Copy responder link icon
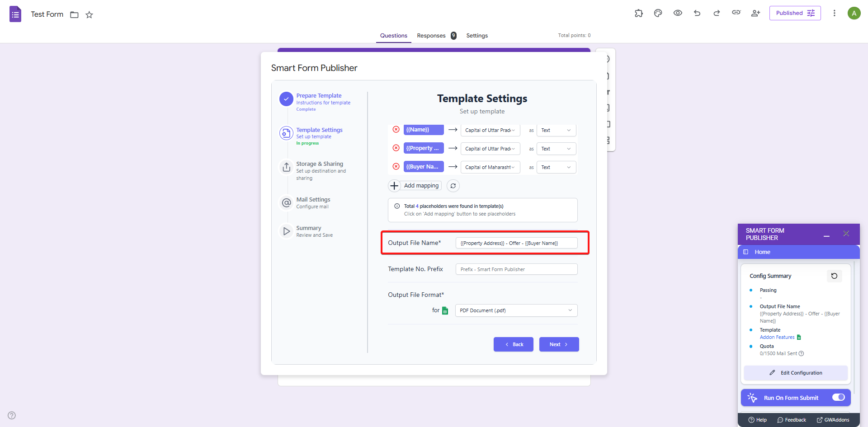 pyautogui.click(x=736, y=13)
